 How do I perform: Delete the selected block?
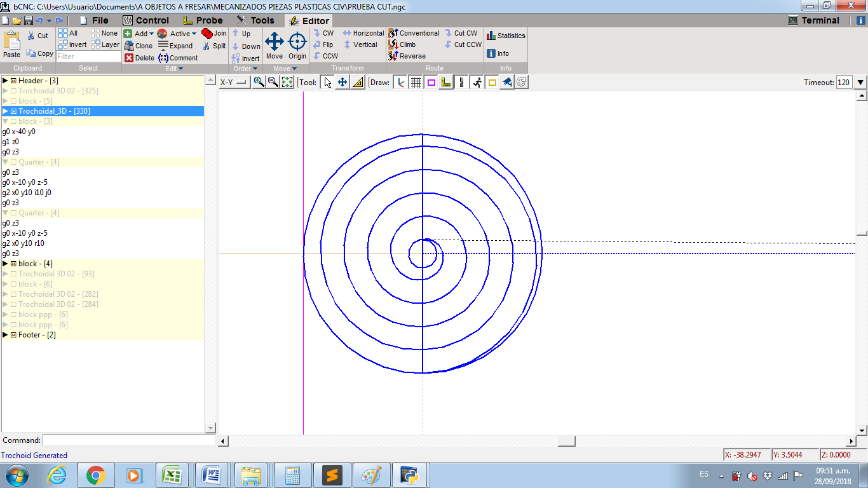tap(139, 58)
